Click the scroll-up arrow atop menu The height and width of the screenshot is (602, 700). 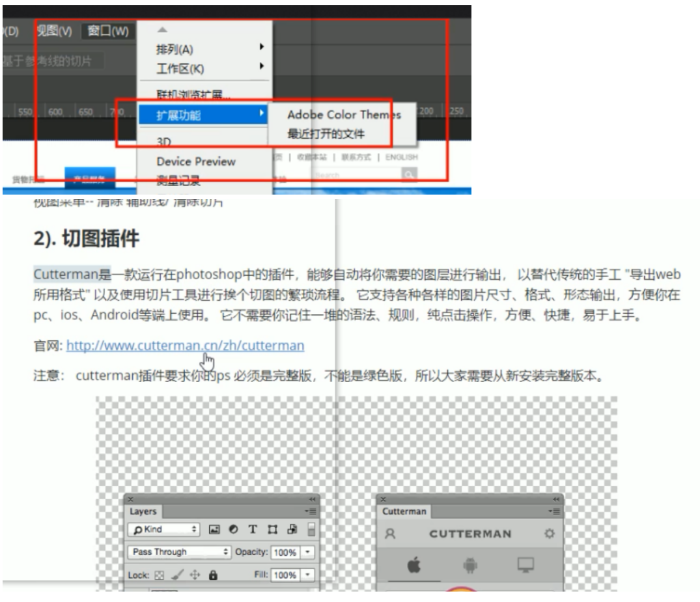pos(162,30)
